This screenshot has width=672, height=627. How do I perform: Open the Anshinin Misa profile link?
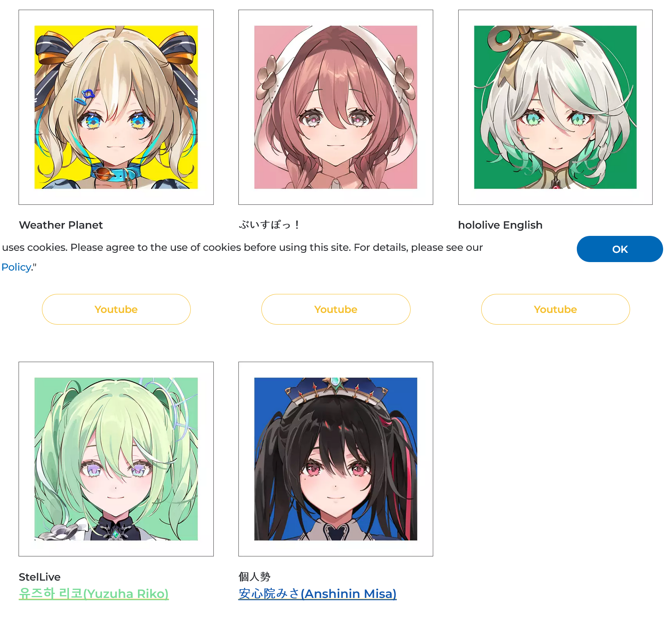[x=317, y=594]
